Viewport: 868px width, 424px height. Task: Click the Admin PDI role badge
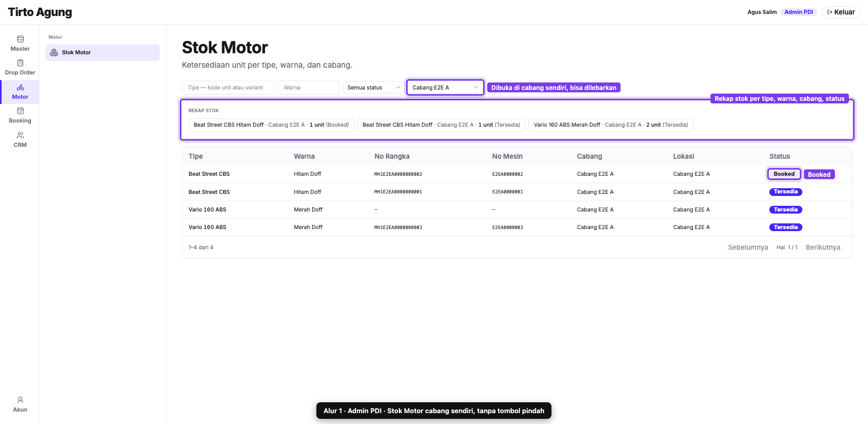point(798,12)
